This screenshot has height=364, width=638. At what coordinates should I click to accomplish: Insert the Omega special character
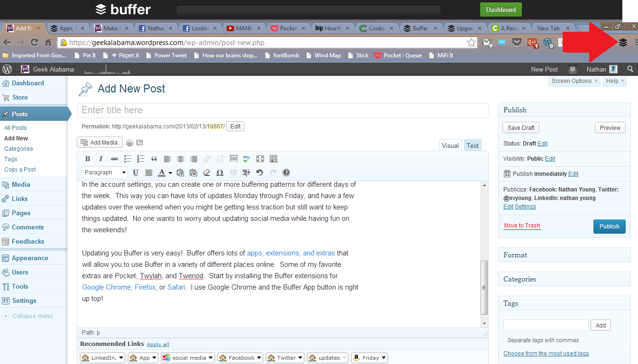point(219,173)
